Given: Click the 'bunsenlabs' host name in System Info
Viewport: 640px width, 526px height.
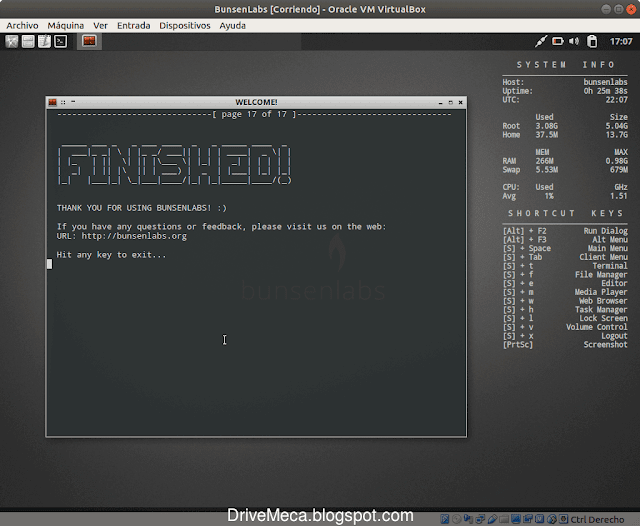Looking at the screenshot, I should click(x=605, y=82).
